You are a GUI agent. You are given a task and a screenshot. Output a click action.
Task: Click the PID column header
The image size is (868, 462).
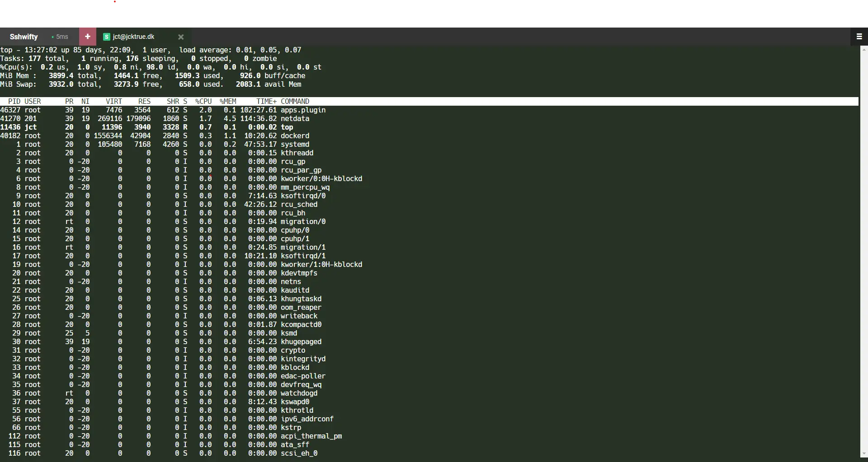point(14,102)
